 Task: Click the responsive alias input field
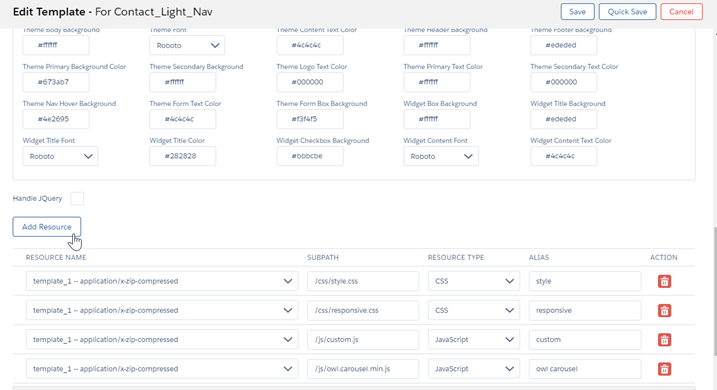pyautogui.click(x=585, y=310)
